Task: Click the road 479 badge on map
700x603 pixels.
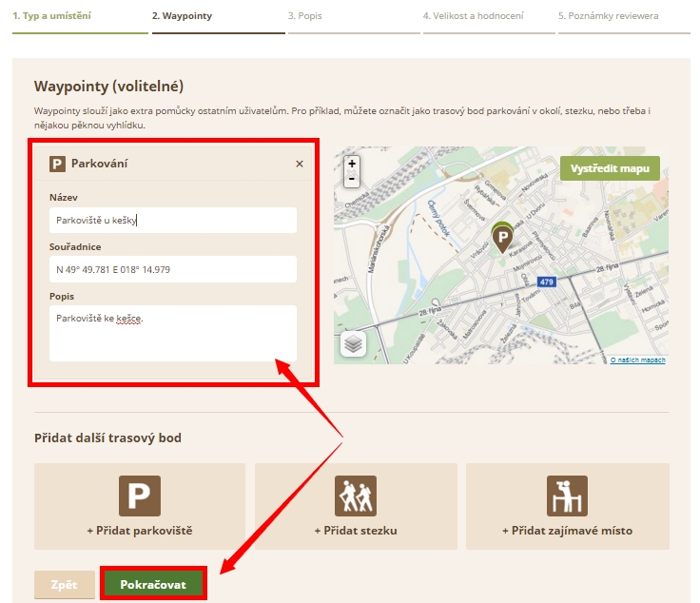Action: point(547,282)
